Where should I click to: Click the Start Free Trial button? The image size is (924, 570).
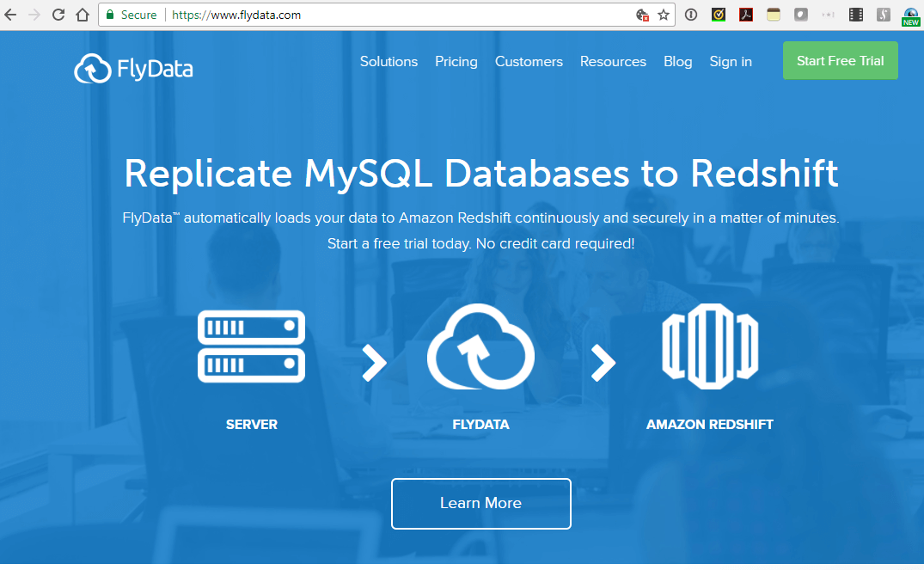840,60
